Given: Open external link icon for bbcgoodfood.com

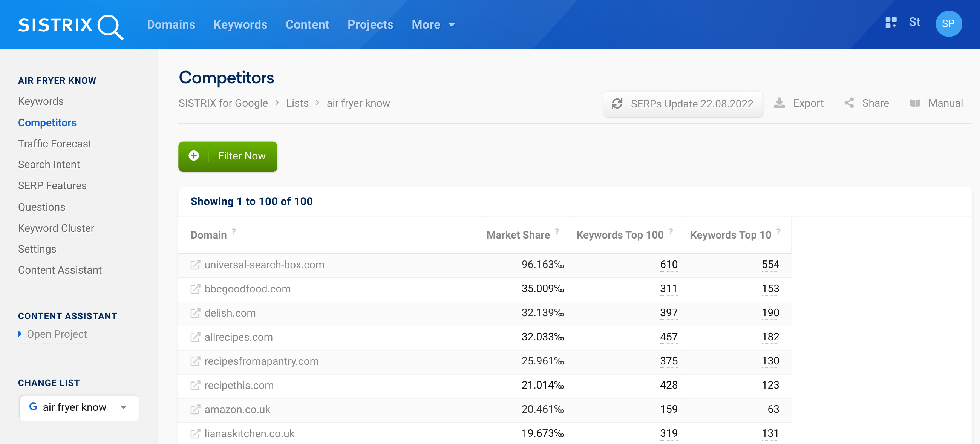Looking at the screenshot, I should point(195,289).
